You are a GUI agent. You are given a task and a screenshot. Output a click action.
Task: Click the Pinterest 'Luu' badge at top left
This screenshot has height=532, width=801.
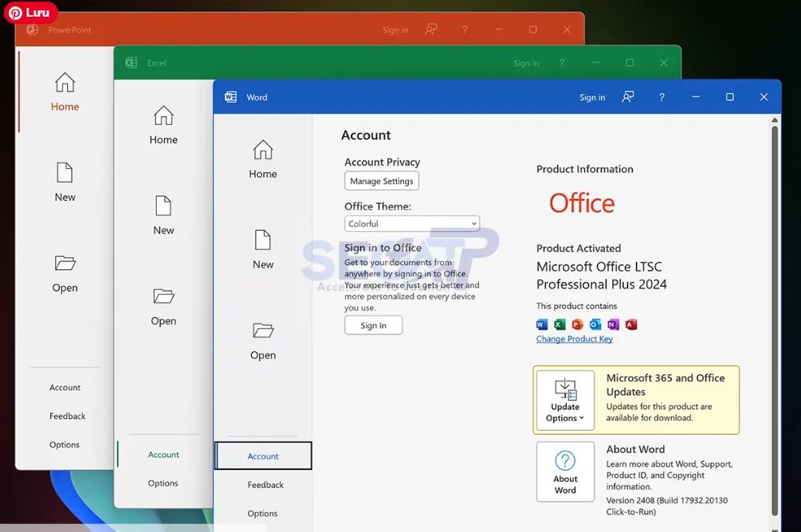[30, 13]
